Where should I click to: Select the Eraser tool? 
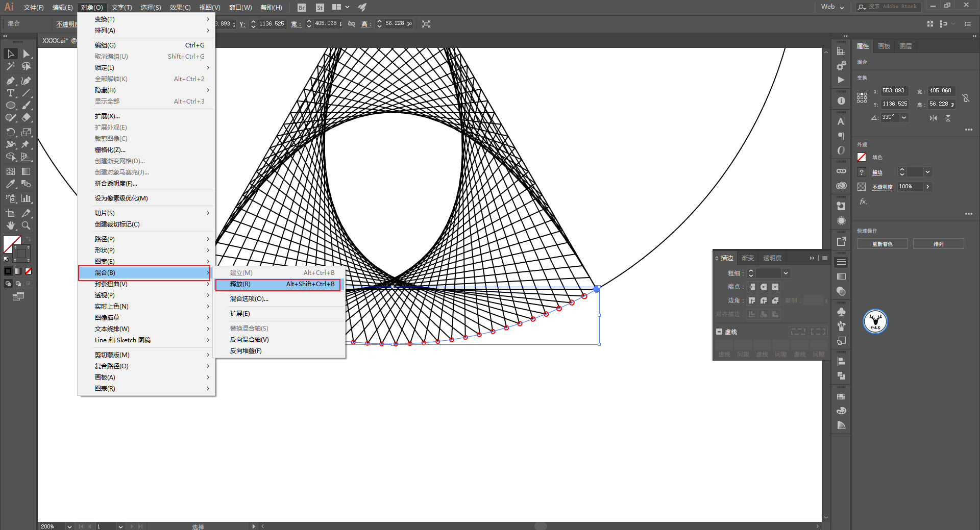tap(27, 118)
